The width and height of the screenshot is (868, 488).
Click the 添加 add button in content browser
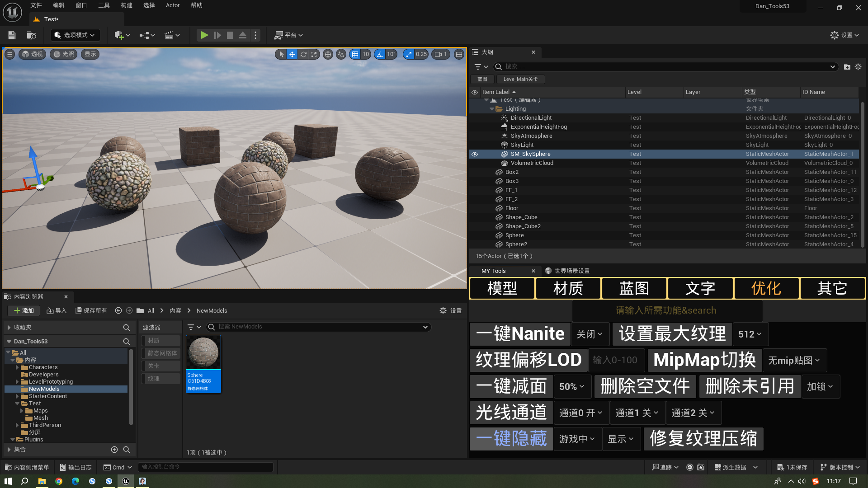(x=24, y=311)
